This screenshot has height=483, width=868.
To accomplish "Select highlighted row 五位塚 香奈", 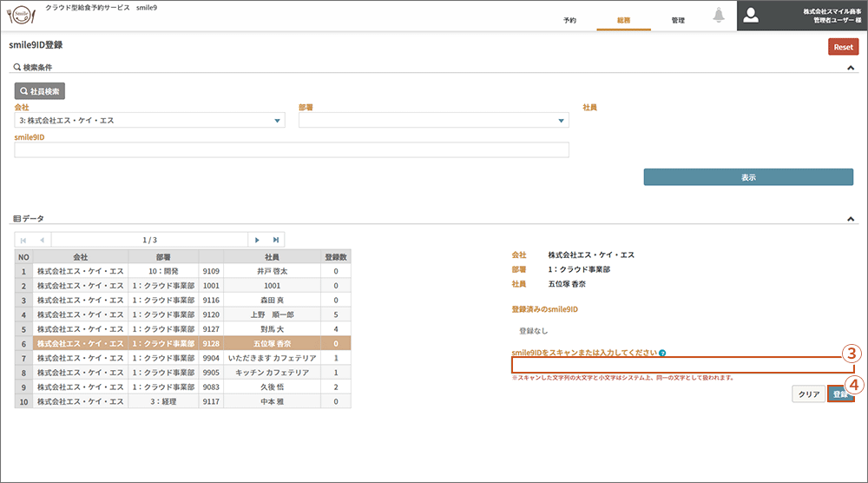I will [x=182, y=343].
